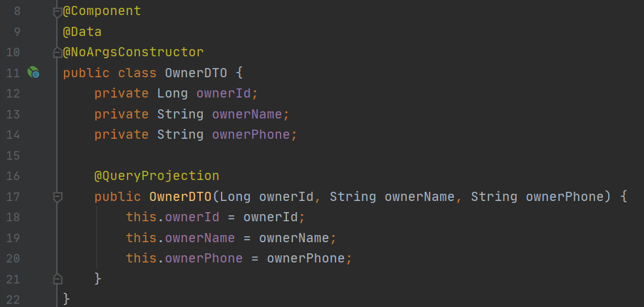
Task: Click the fold end marker beside @NoArgsConstructor
Action: [58, 52]
